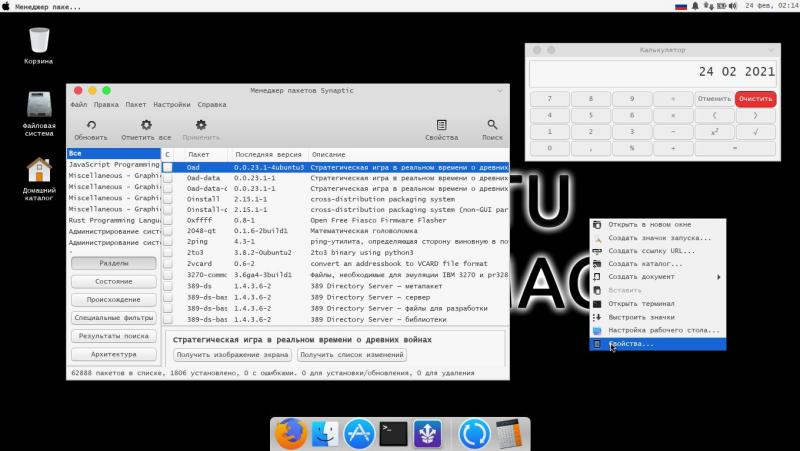Toggle the checkbox for package 0ad-data

(x=168, y=177)
